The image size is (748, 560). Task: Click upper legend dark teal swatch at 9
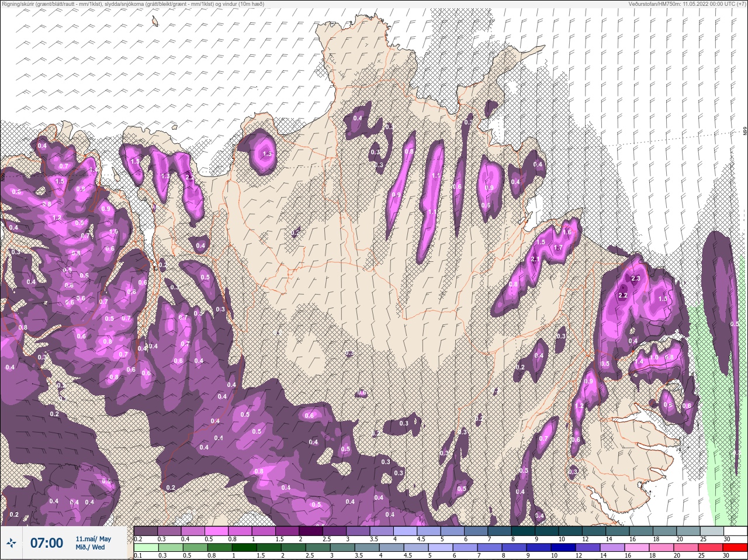click(547, 531)
